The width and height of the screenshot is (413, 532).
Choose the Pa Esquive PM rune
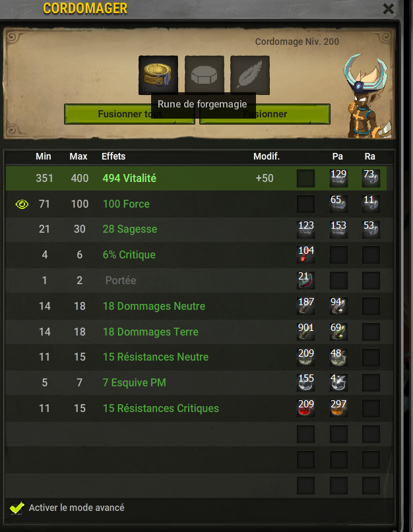click(338, 382)
